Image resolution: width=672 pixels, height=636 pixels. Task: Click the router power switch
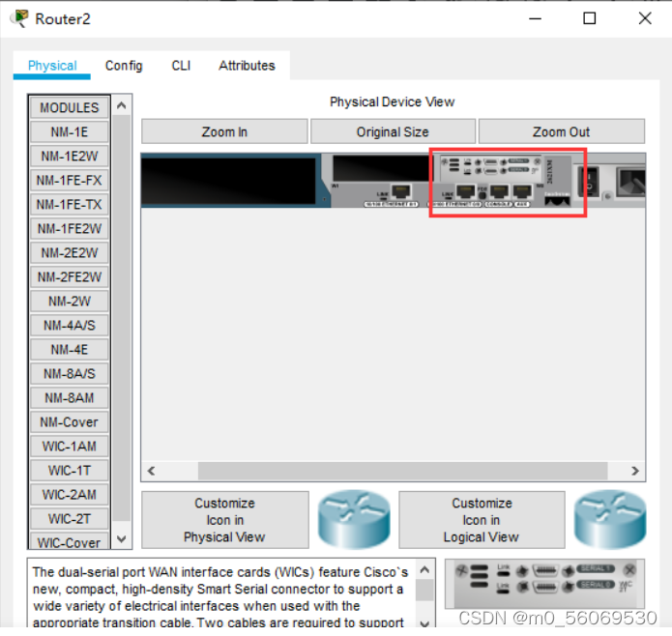589,183
